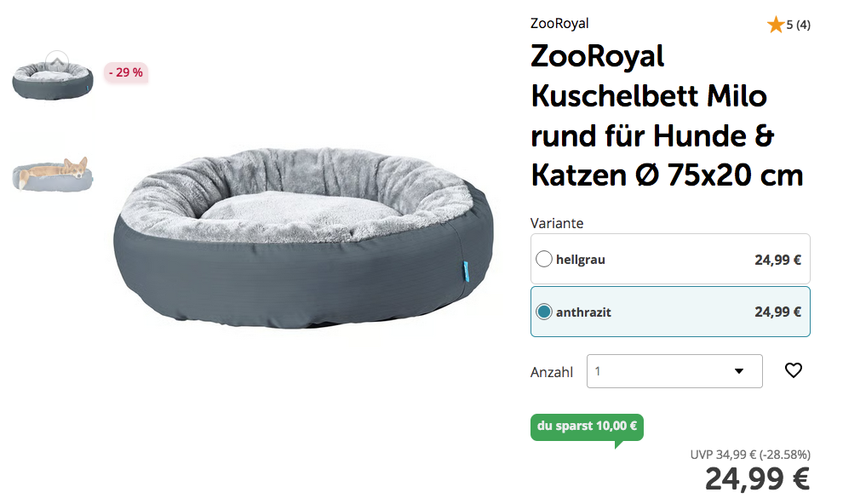The image size is (843, 504).
Task: Click the UVP 34,99 € strikethrough price text
Action: pyautogui.click(x=750, y=455)
